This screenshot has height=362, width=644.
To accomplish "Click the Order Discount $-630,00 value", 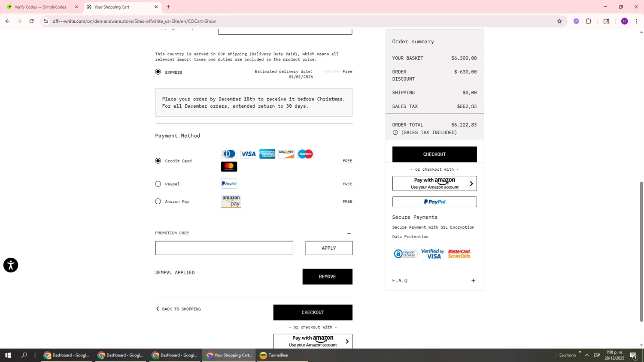I will [x=465, y=72].
